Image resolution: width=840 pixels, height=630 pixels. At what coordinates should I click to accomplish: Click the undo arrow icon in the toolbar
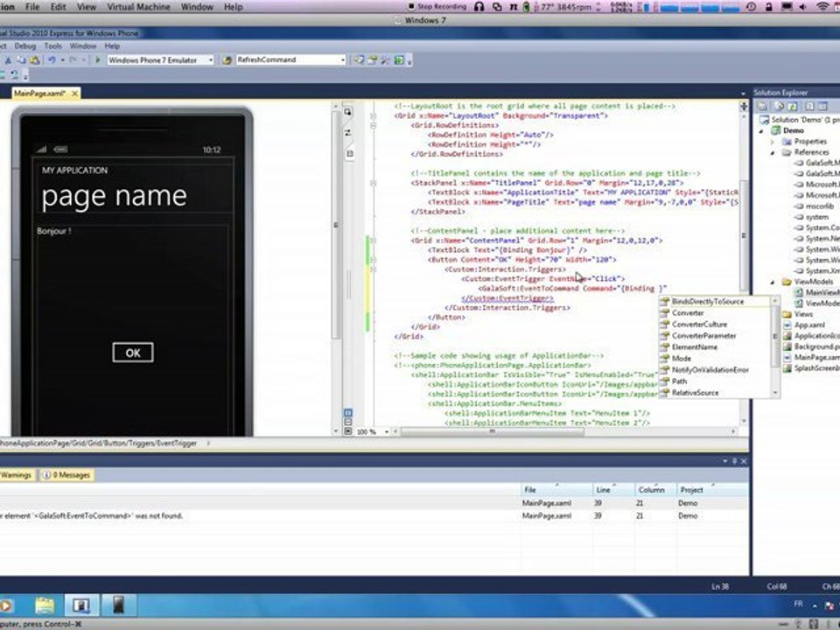(52, 60)
